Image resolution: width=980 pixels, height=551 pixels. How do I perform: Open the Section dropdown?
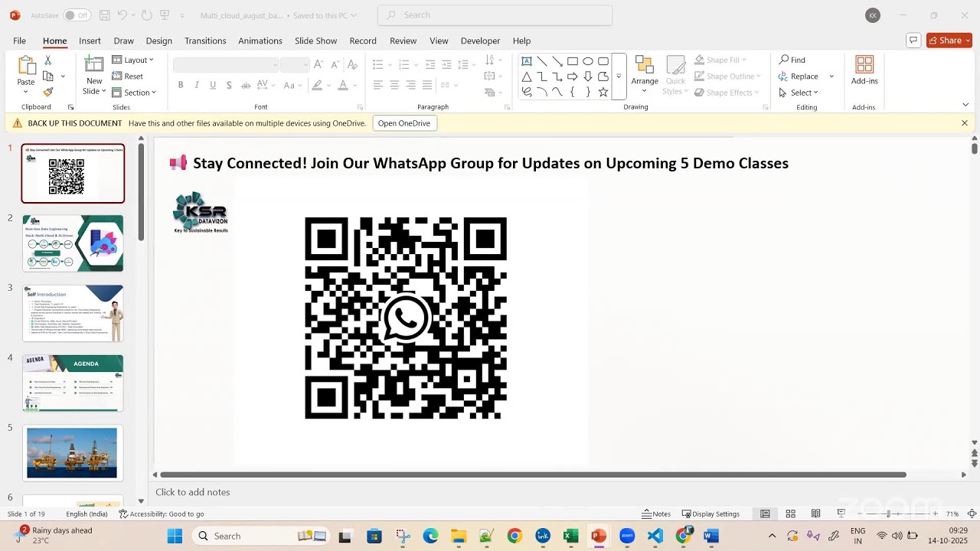pyautogui.click(x=134, y=93)
